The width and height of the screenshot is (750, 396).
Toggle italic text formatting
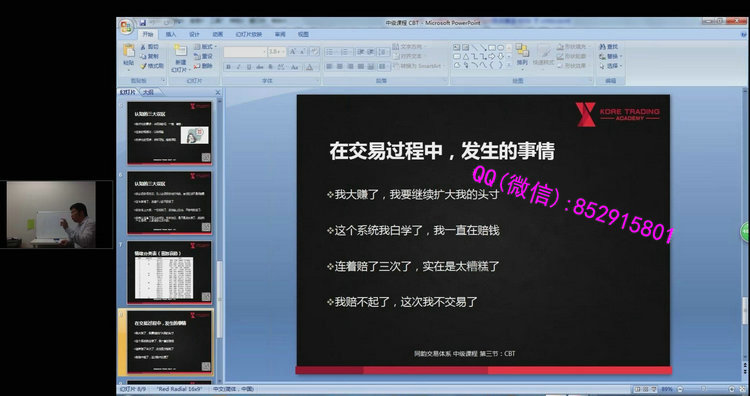[x=239, y=67]
